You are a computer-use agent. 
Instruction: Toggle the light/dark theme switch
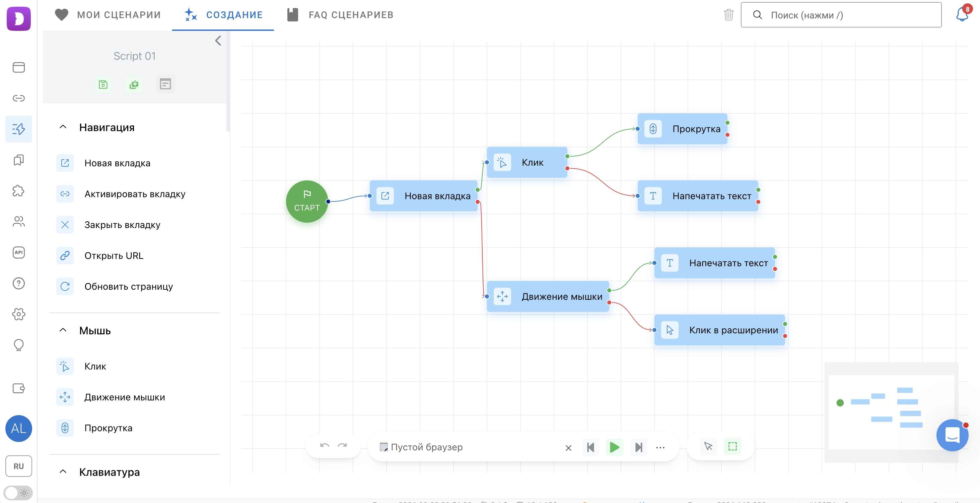18,493
